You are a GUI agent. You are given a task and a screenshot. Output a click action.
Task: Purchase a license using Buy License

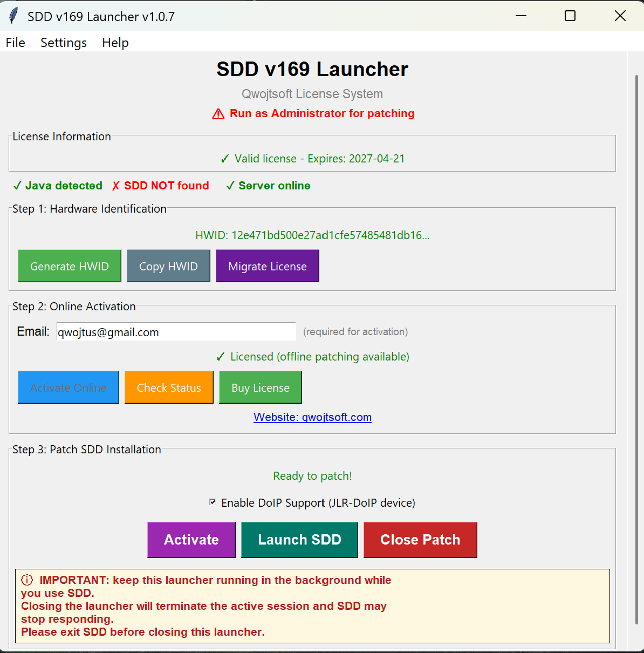point(260,387)
